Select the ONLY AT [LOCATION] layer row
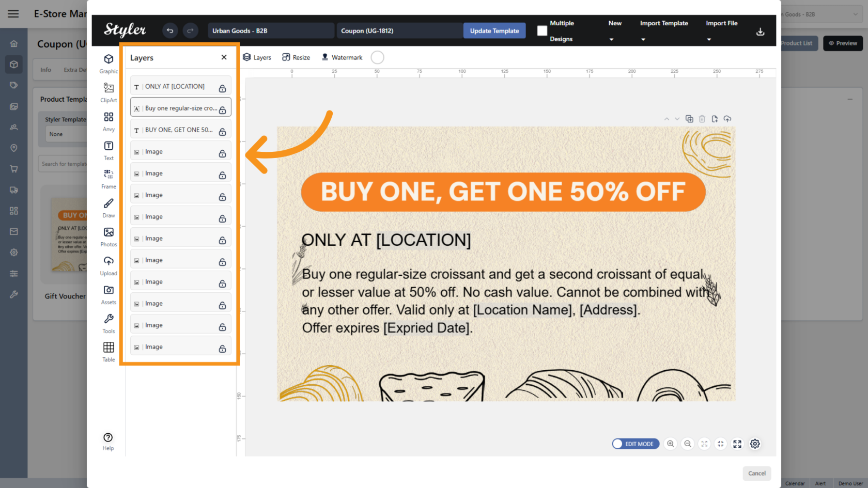The height and width of the screenshot is (488, 868). [180, 86]
